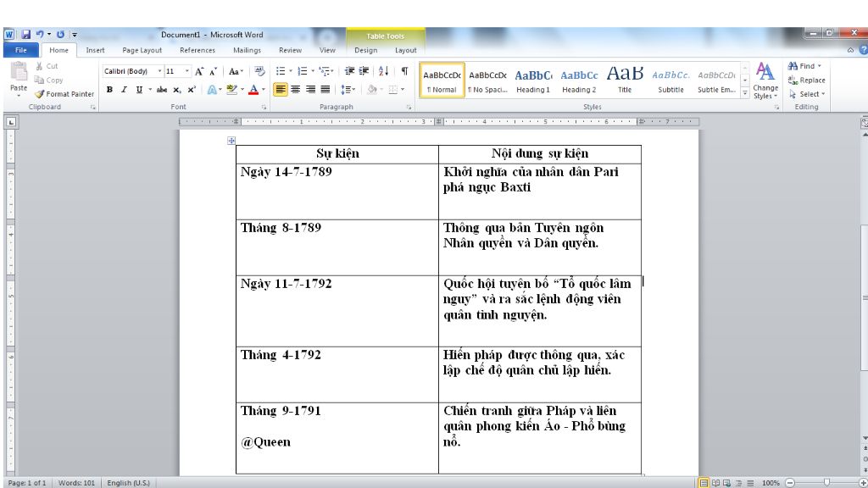Open the Paragraph dialog launcher
Viewport: 868px width, 488px height.
click(409, 108)
